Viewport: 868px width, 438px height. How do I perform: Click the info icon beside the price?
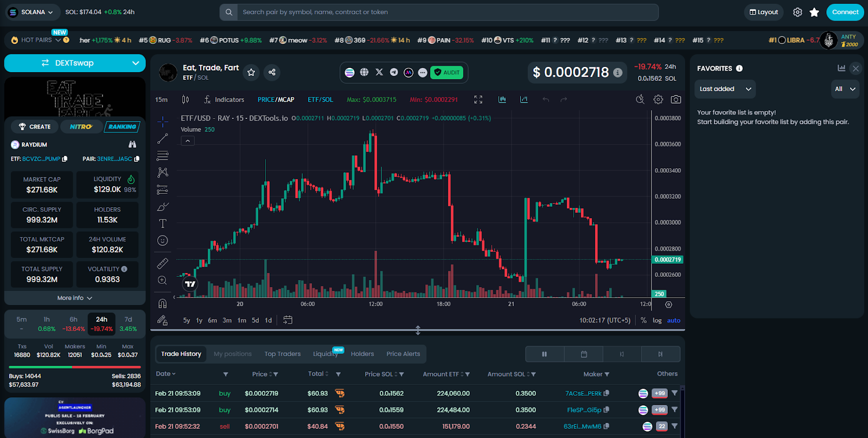pyautogui.click(x=618, y=72)
